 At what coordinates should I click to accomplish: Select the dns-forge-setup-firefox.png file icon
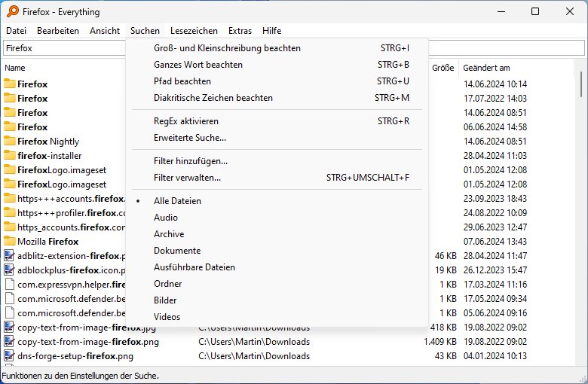[10, 356]
